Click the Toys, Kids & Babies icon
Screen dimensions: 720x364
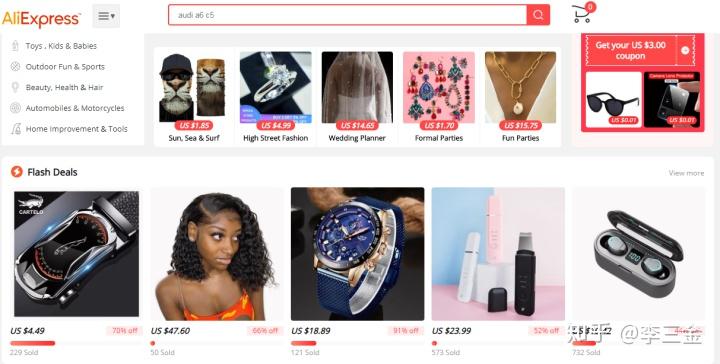[x=15, y=46]
